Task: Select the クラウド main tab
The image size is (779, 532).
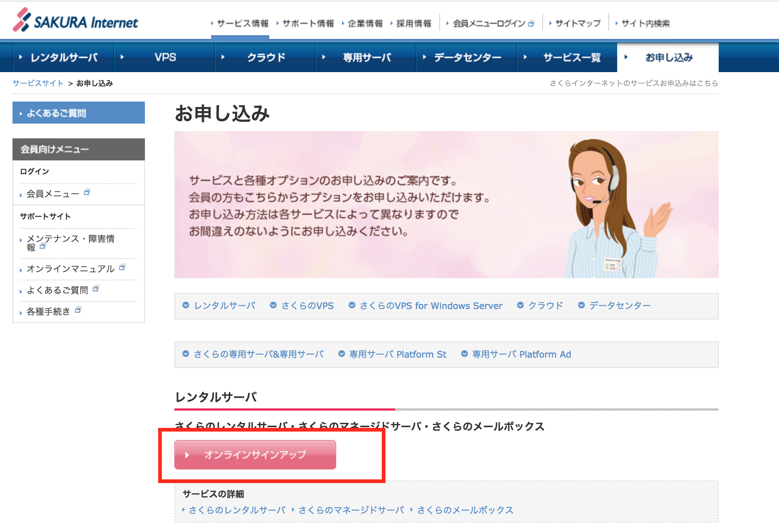Action: click(266, 57)
